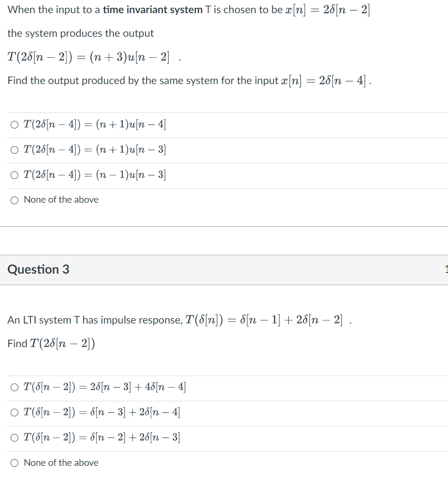Click the Question 3 heading
This screenshot has height=479, width=448.
click(38, 269)
